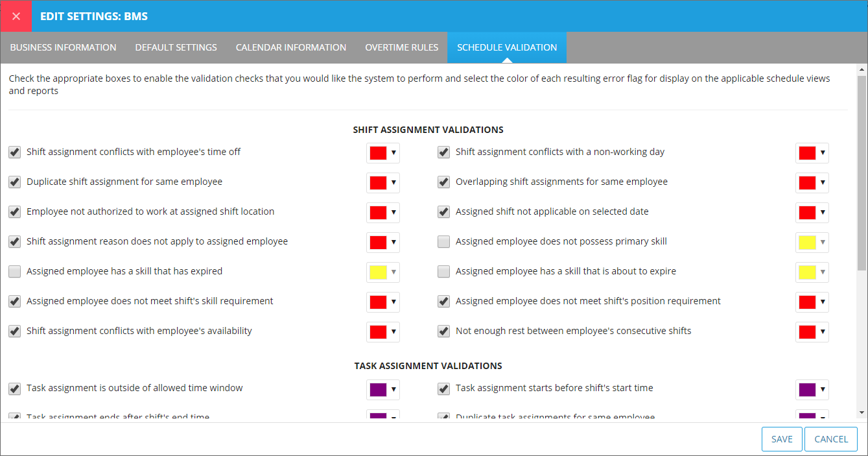Open color dropdown for 'Task assignment starts before shift's start time'
Viewport: 868px width, 456px height.
point(822,389)
